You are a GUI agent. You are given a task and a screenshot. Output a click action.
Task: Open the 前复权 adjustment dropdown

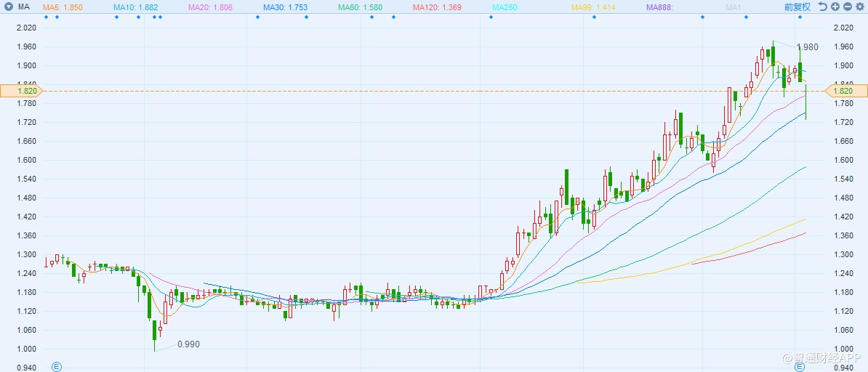tap(797, 7)
